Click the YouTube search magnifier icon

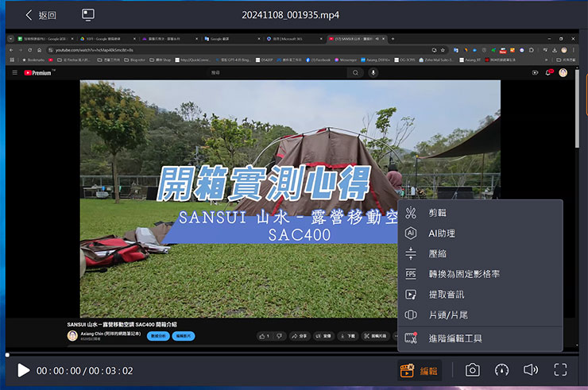355,73
